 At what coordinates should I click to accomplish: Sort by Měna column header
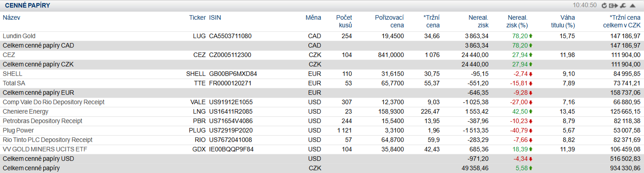[313, 18]
